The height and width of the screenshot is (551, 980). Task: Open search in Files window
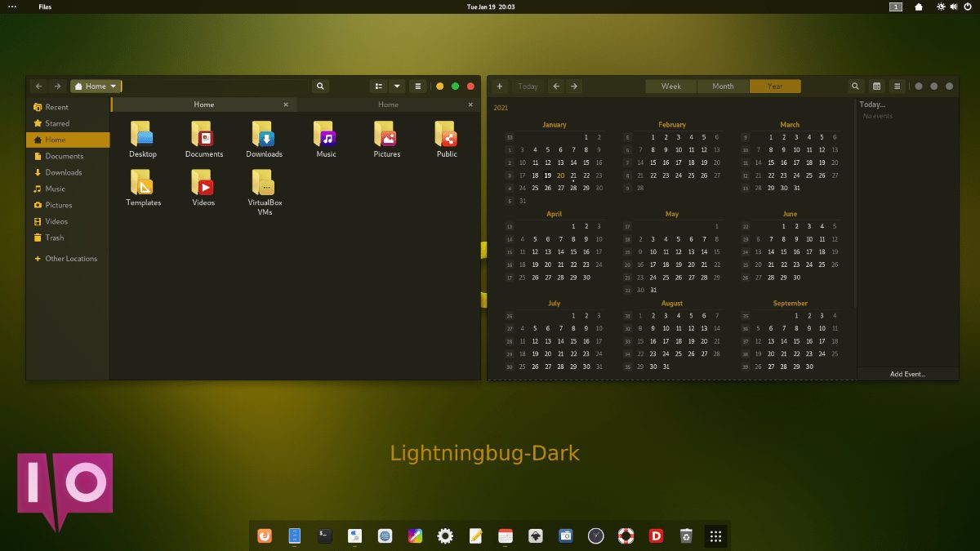(320, 86)
